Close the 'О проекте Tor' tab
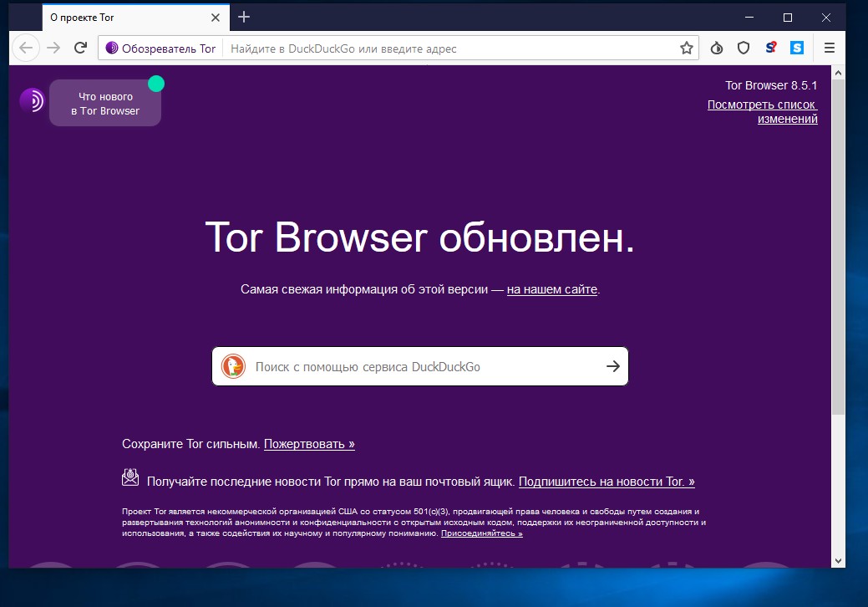Viewport: 868px width, 607px height. coord(216,18)
